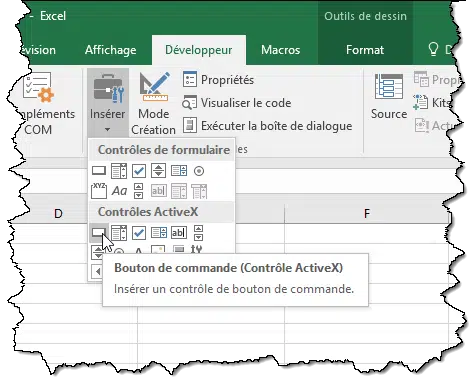Insert ActiveX text box abl control
473x383 pixels.
[x=179, y=232]
